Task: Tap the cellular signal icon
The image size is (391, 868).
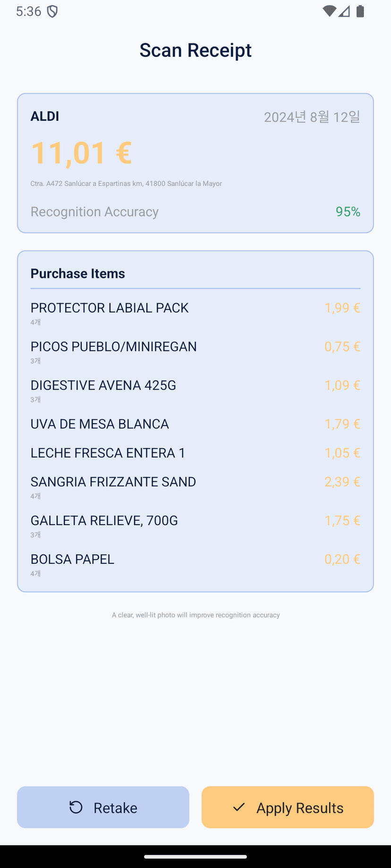Action: [344, 11]
